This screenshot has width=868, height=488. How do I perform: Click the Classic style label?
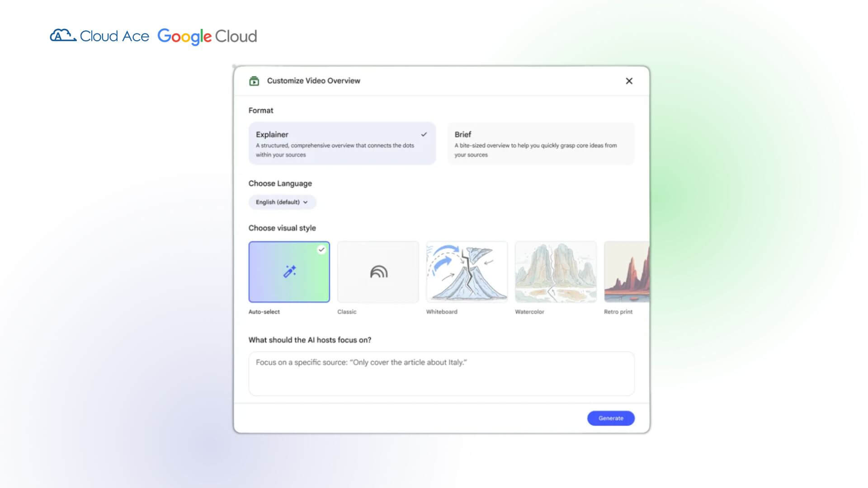347,312
